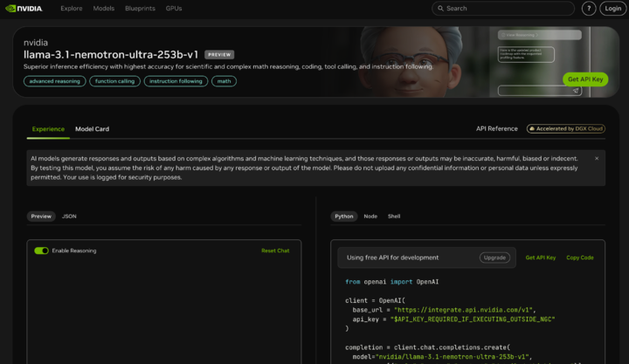Click the green Get API Key button

point(585,79)
